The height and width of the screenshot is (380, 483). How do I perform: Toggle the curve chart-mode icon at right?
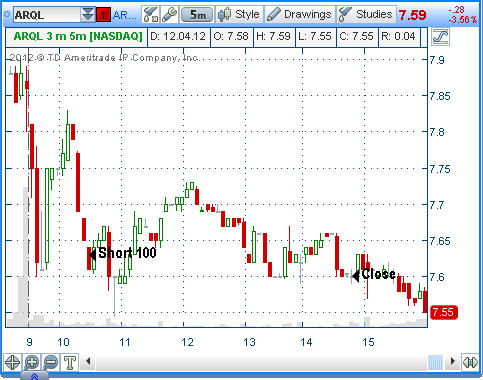440,36
